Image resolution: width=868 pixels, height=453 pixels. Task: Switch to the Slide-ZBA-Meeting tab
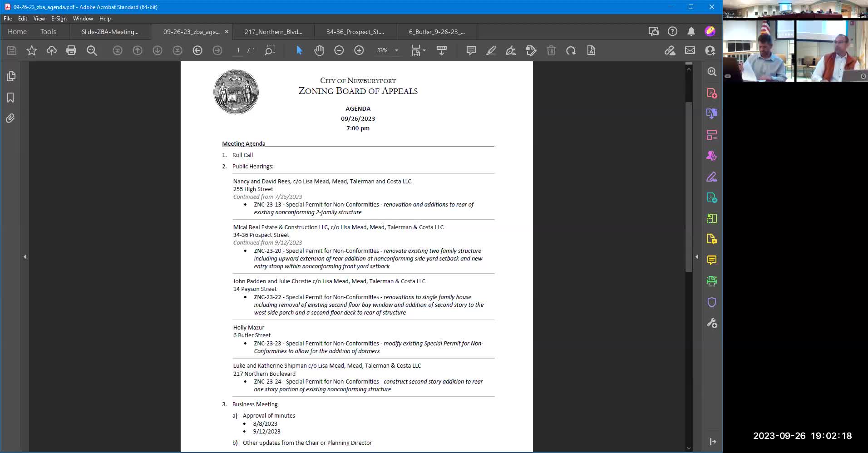coord(110,32)
